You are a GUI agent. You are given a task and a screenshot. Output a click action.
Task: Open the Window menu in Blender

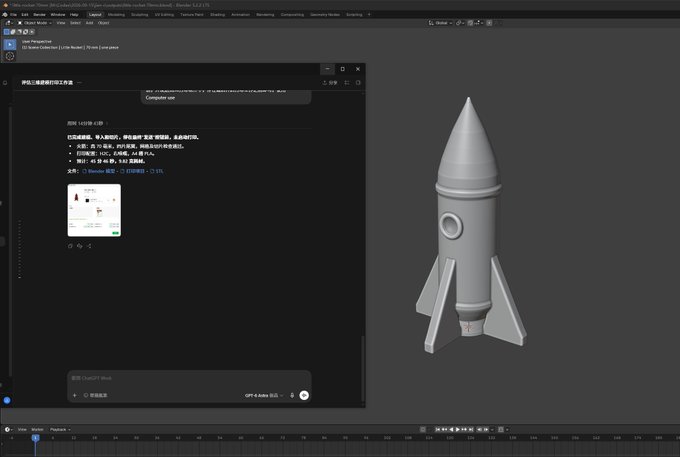coord(58,14)
